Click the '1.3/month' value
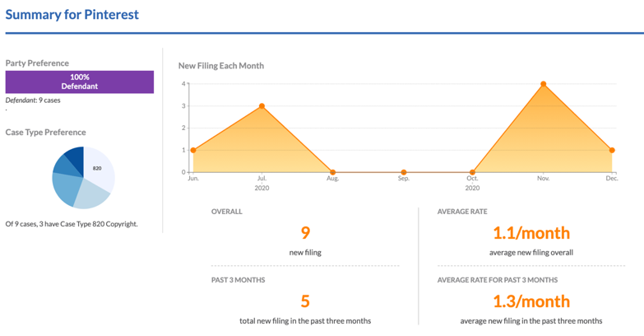Image resolution: width=644 pixels, height=336 pixels. click(x=531, y=301)
